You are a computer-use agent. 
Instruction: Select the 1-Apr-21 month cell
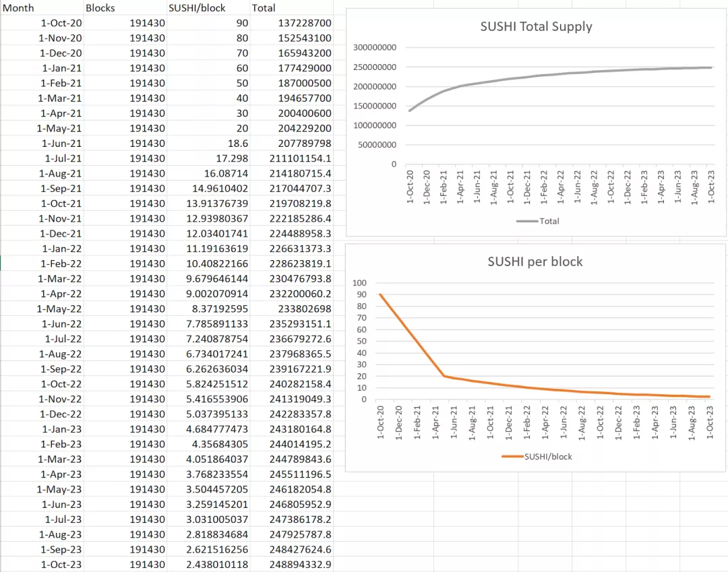(x=42, y=113)
